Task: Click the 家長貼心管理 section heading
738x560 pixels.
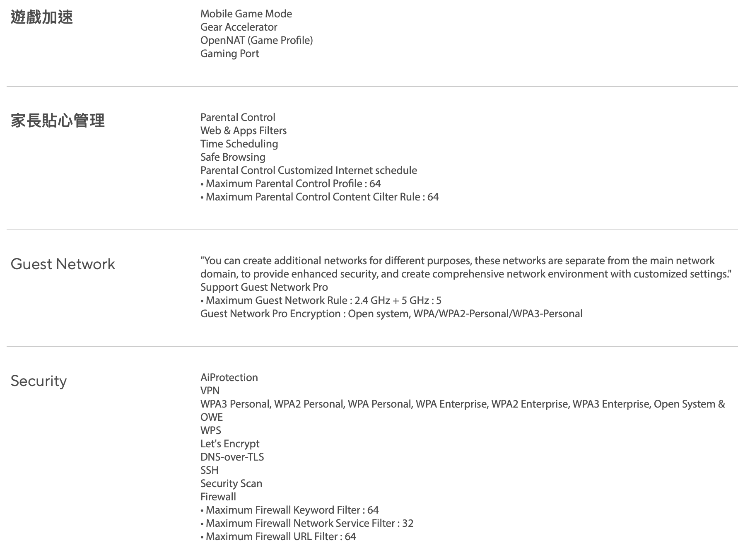Action: click(x=58, y=121)
